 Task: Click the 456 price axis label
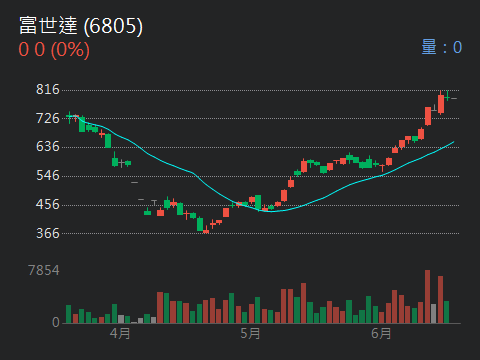(x=48, y=204)
